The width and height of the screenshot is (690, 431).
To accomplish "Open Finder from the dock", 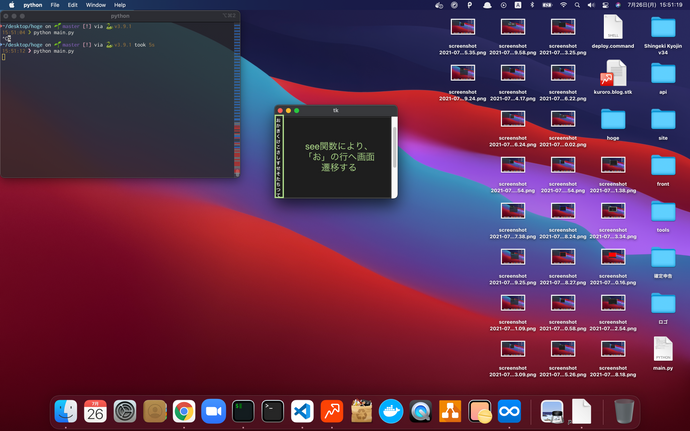I will (x=66, y=411).
